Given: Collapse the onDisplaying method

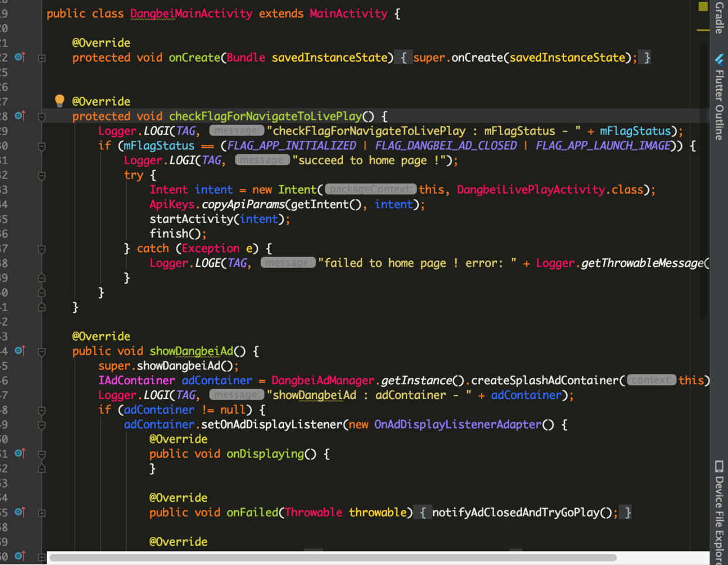Looking at the screenshot, I should click(x=42, y=454).
